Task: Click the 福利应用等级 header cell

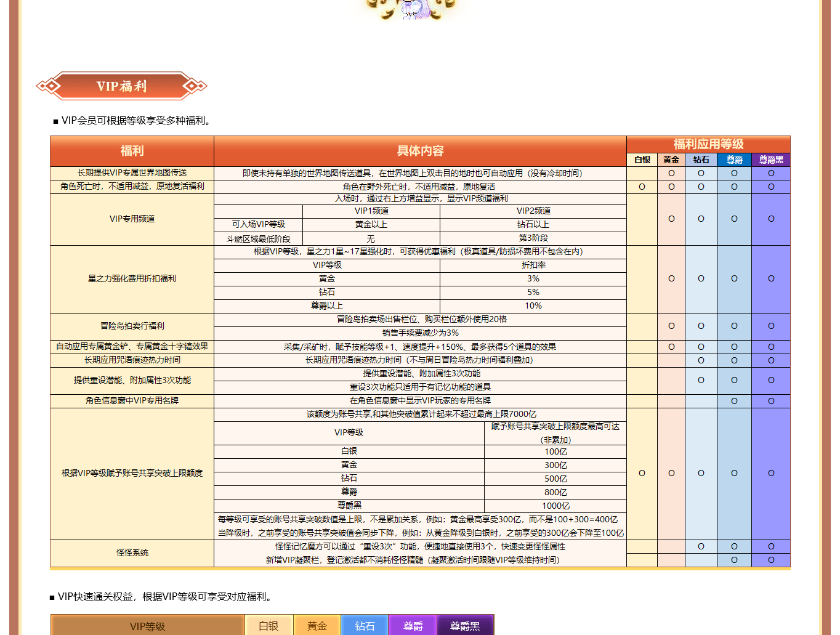Action: [x=708, y=144]
